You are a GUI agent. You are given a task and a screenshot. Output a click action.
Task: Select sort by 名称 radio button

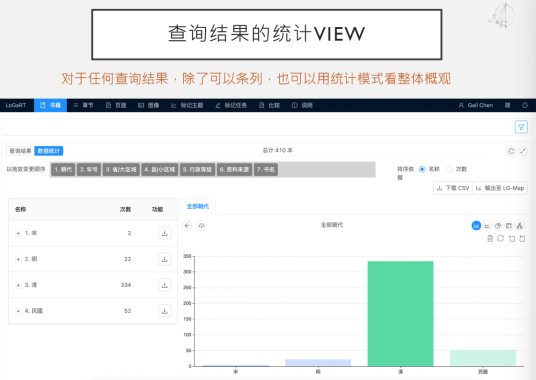(422, 169)
